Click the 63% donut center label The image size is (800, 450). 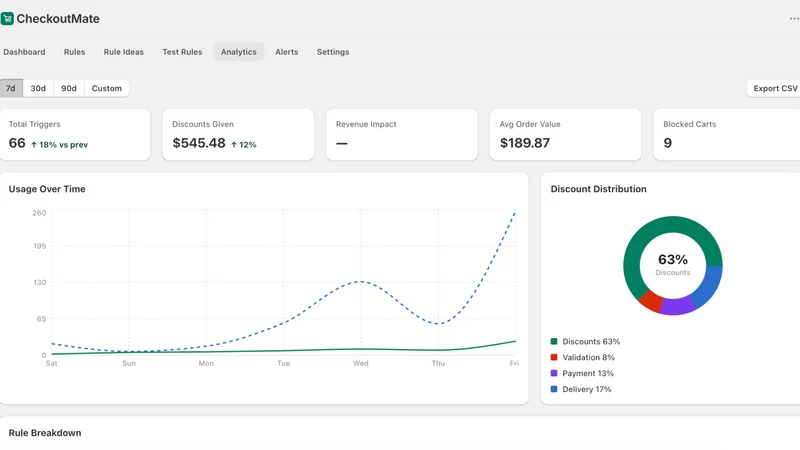(672, 260)
